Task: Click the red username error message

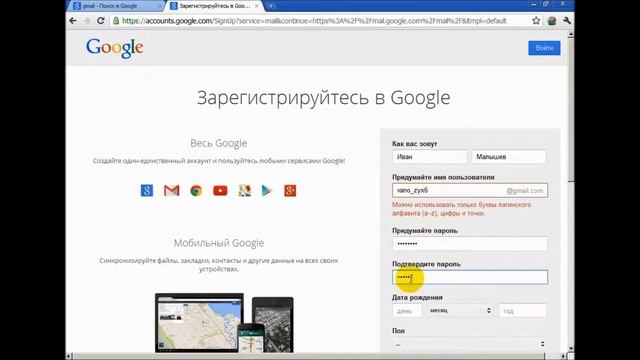Action: pos(462,209)
